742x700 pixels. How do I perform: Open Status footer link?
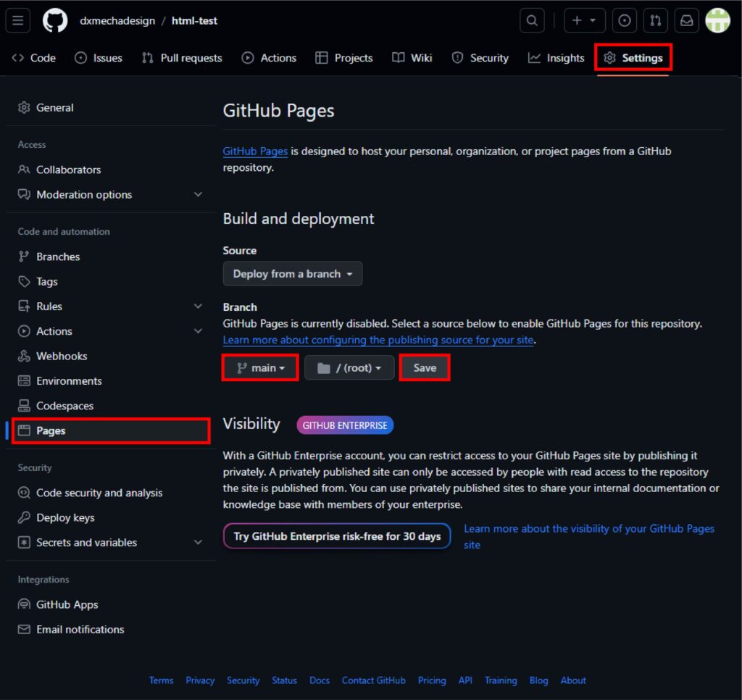click(284, 680)
